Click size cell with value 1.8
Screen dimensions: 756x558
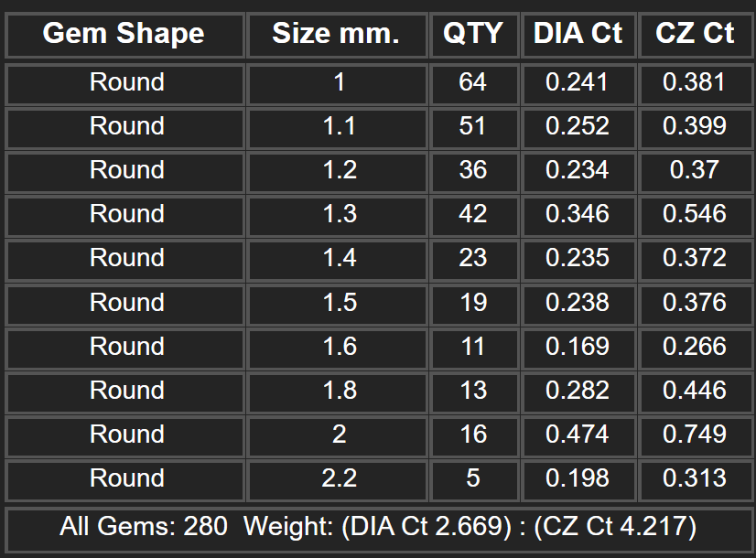(337, 392)
